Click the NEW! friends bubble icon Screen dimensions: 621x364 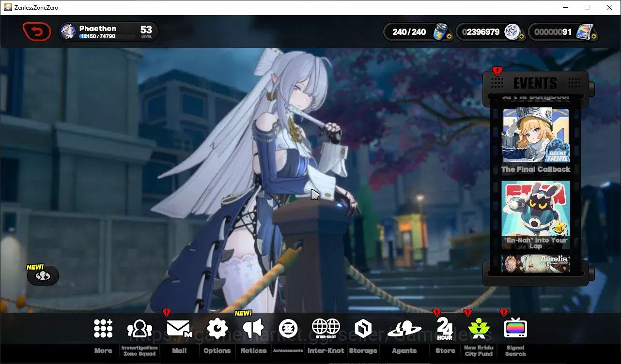[x=43, y=275]
